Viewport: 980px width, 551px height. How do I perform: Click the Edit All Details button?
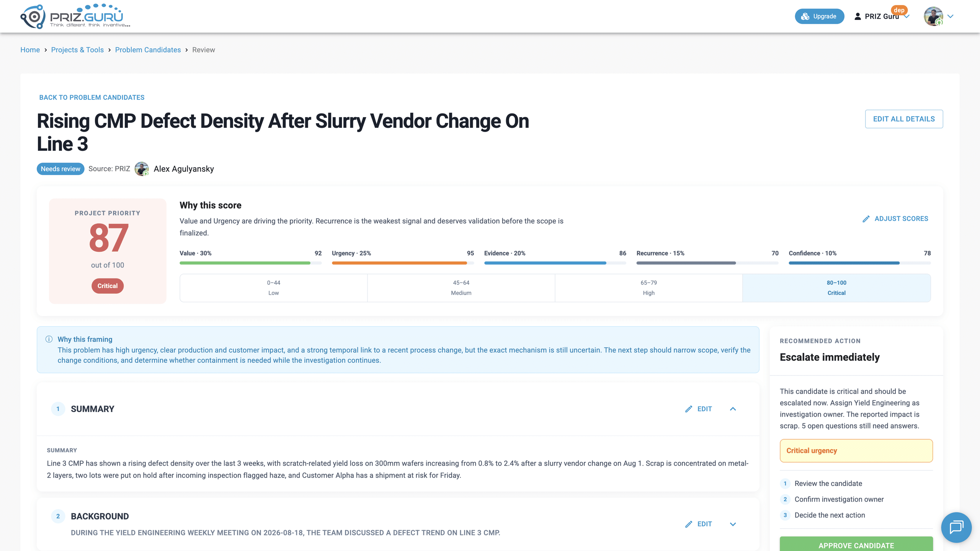[x=904, y=119]
